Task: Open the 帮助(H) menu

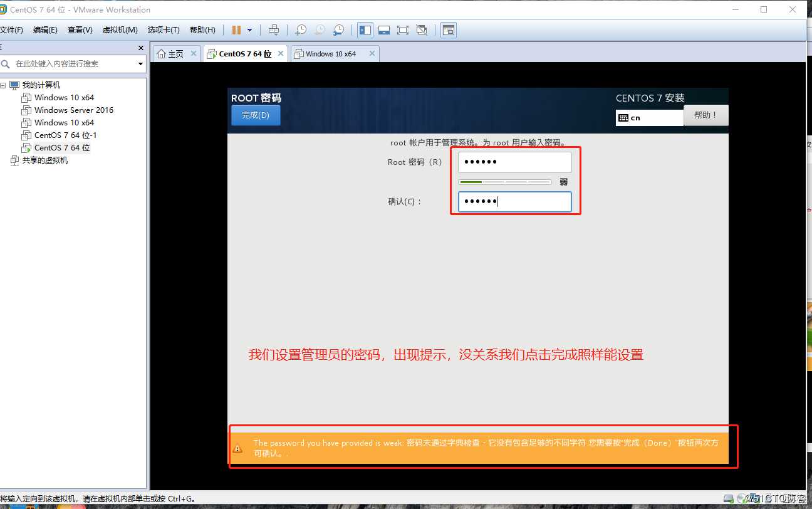Action: point(202,30)
